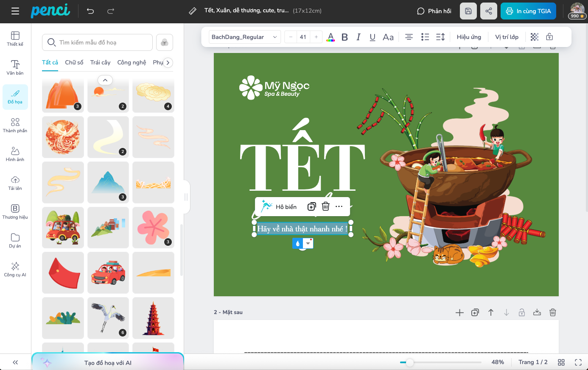Screen dimensions: 588x370
Task: Click the undo arrow icon
Action: 90,11
